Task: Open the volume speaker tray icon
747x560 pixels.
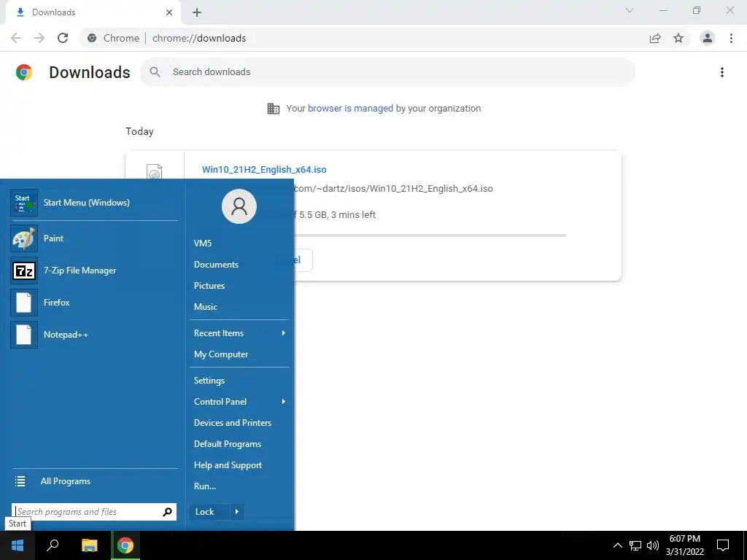Action: click(653, 545)
